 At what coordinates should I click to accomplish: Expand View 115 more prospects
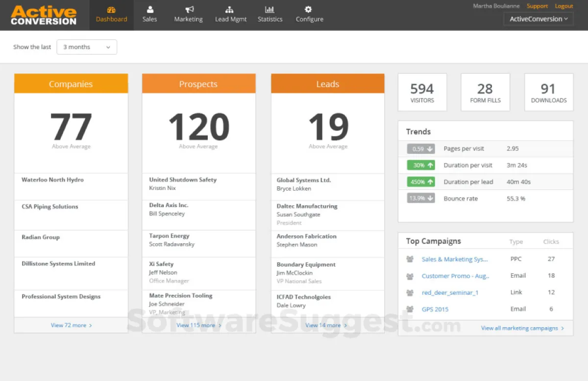coord(198,325)
